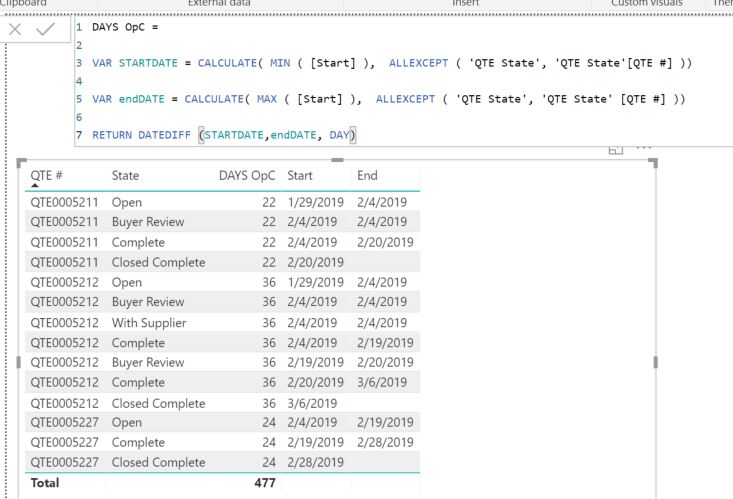733x499 pixels.
Task: Select the QTE0005227 cell in the Complete row
Action: pos(65,442)
